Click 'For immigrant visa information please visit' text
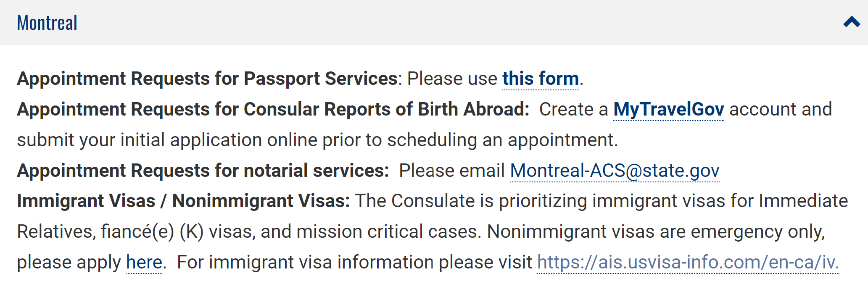Image resolution: width=868 pixels, height=292 pixels. [354, 262]
